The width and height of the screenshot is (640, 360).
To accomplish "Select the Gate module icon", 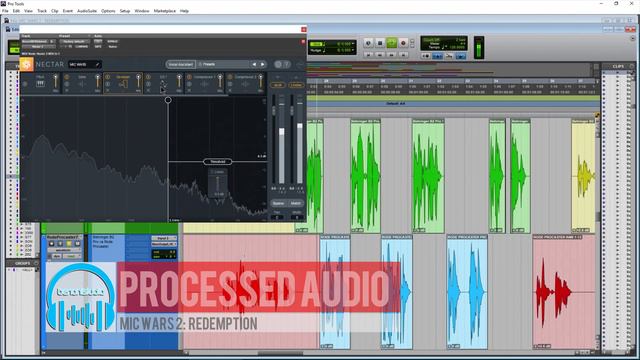I will click(82, 84).
